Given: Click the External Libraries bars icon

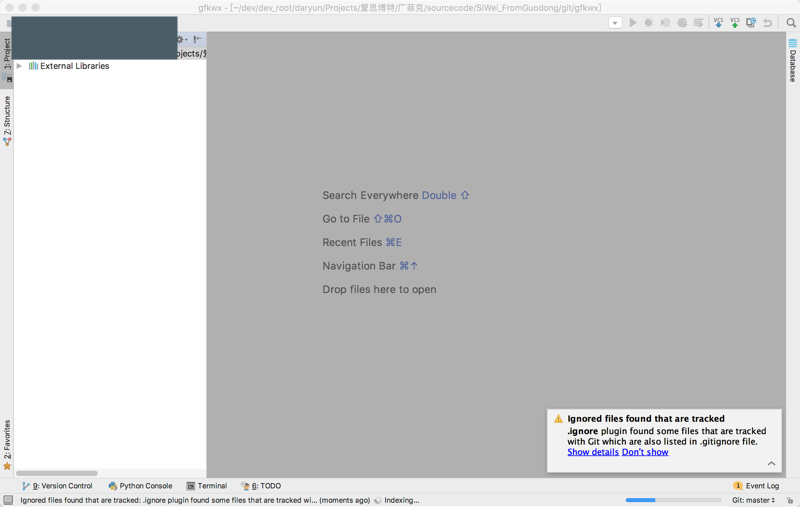Looking at the screenshot, I should coord(33,66).
